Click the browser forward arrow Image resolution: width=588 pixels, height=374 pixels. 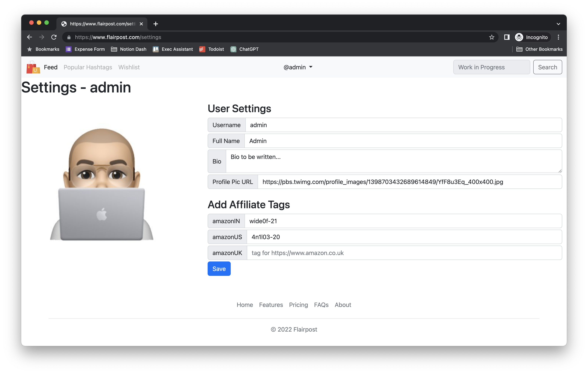coord(41,37)
